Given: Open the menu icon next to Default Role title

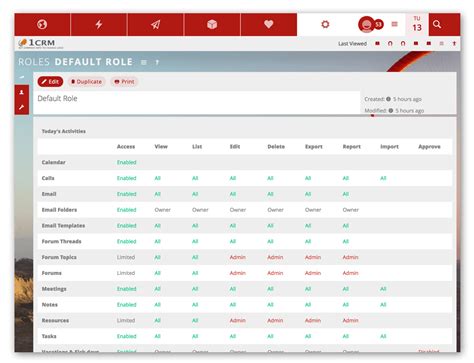Looking at the screenshot, I should (144, 62).
